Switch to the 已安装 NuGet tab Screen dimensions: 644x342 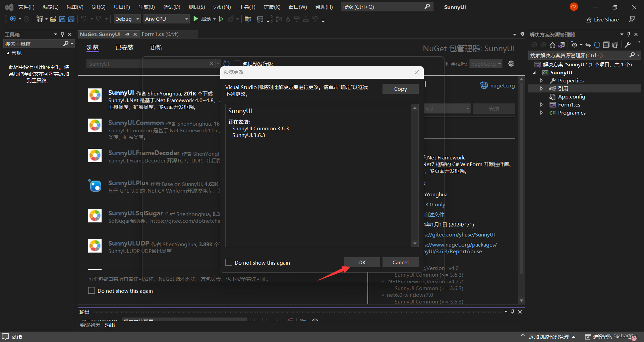click(x=124, y=48)
